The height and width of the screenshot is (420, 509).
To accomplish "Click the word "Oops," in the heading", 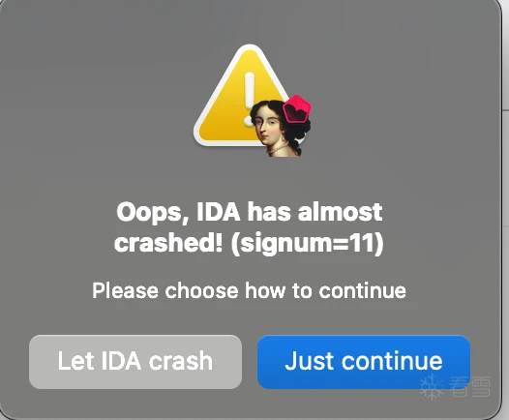I will click(153, 213).
